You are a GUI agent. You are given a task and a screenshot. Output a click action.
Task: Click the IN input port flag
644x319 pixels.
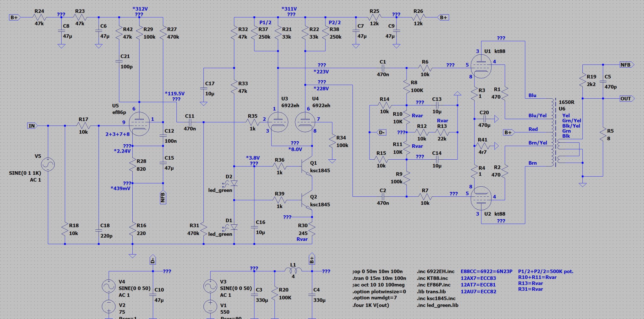pyautogui.click(x=33, y=126)
